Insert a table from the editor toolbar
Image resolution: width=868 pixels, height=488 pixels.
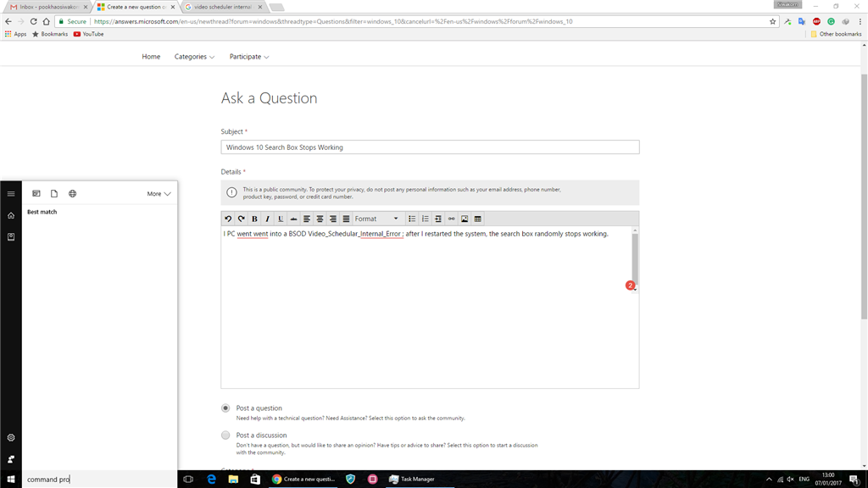pyautogui.click(x=478, y=219)
